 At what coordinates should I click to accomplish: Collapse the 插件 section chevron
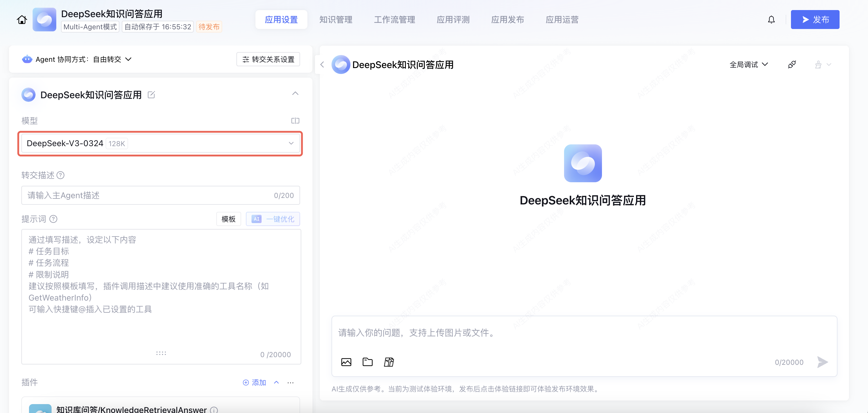(x=276, y=383)
